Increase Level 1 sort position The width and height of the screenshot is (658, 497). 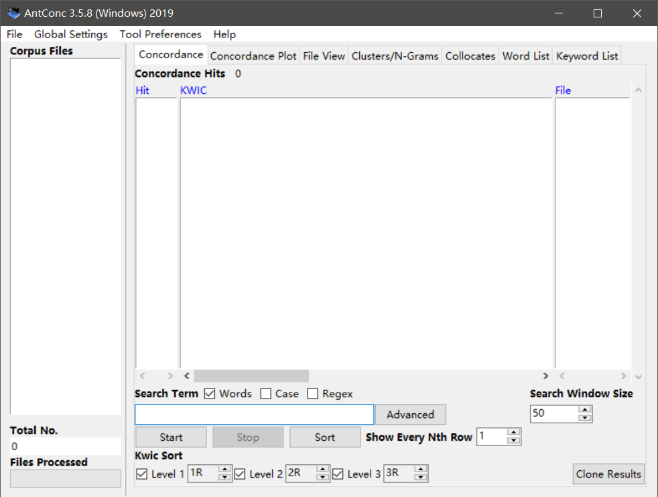pyautogui.click(x=225, y=469)
